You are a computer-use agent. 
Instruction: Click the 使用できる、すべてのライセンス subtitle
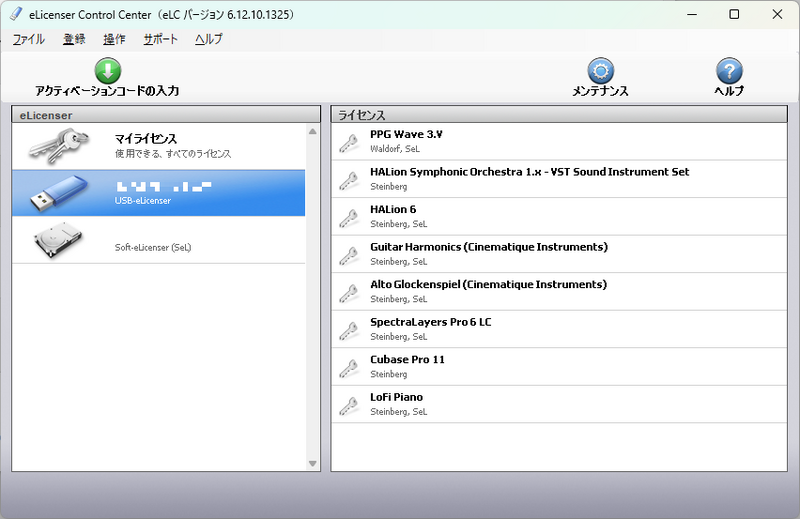coord(173,154)
